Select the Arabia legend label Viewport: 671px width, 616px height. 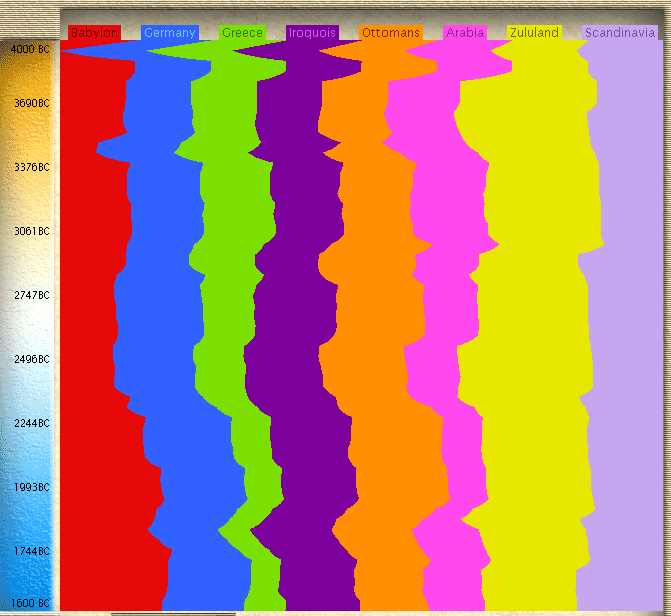pyautogui.click(x=465, y=33)
